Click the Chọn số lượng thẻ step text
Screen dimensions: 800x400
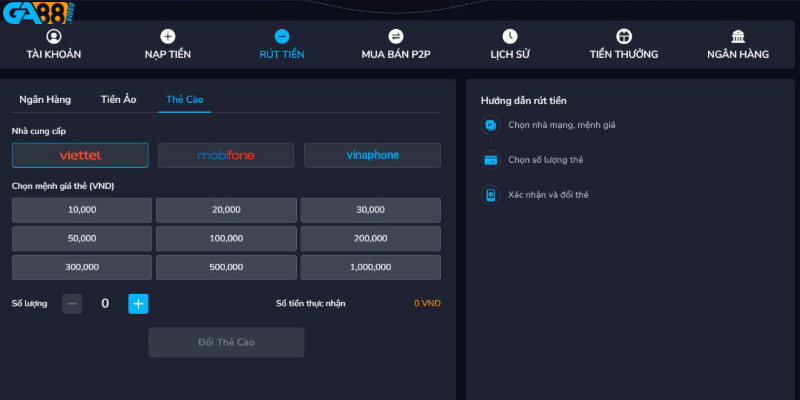(545, 160)
